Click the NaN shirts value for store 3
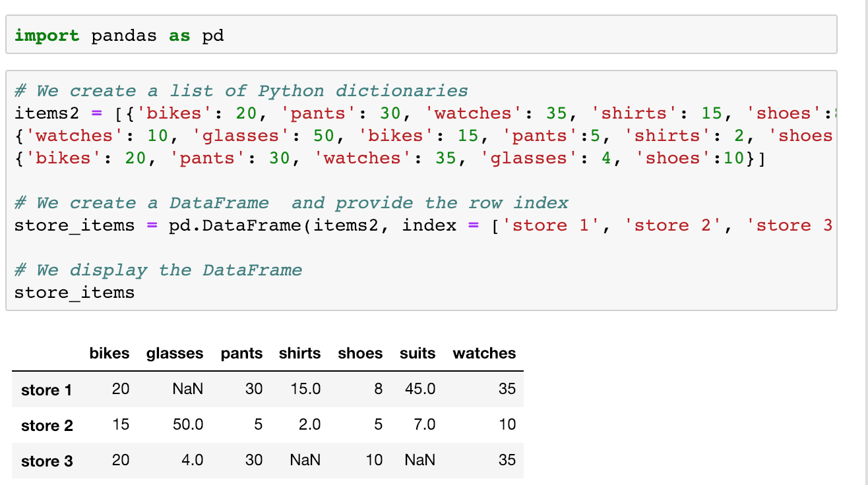This screenshot has width=868, height=485. 305,461
